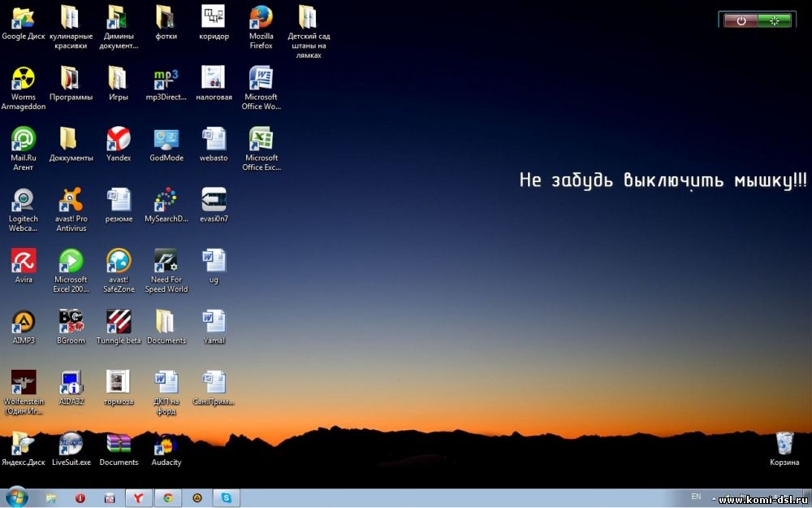Viewport: 812px width, 508px height.
Task: Open the Tunngle beta shortcut
Action: (119, 322)
